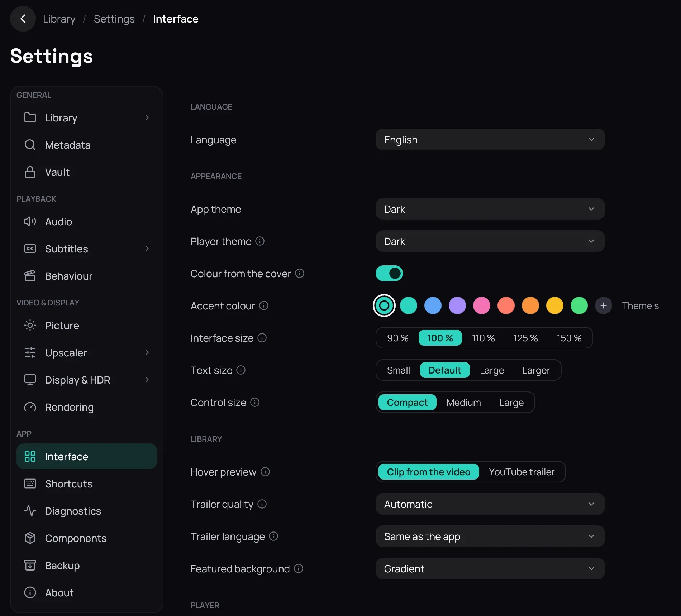Open the Player theme dropdown
681x616 pixels.
point(490,241)
